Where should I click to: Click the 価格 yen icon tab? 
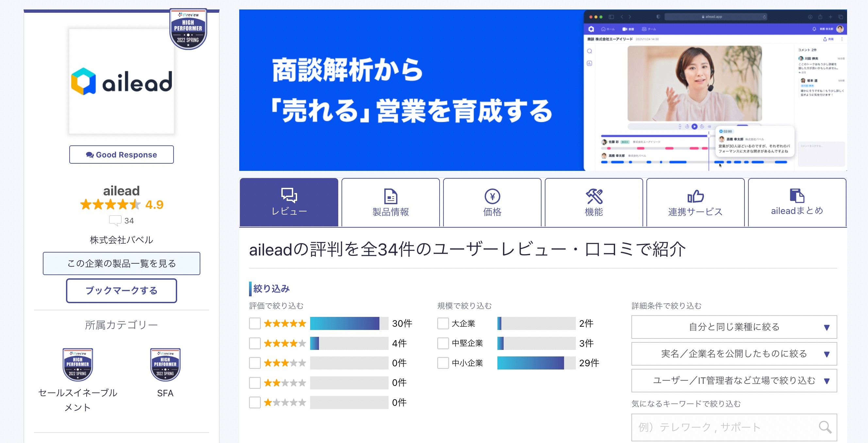point(492,196)
